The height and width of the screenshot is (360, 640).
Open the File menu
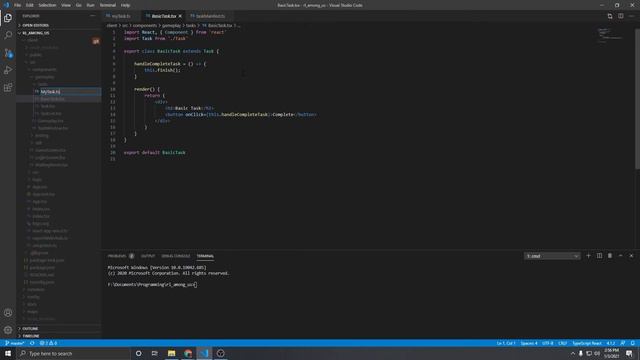pyautogui.click(x=18, y=5)
